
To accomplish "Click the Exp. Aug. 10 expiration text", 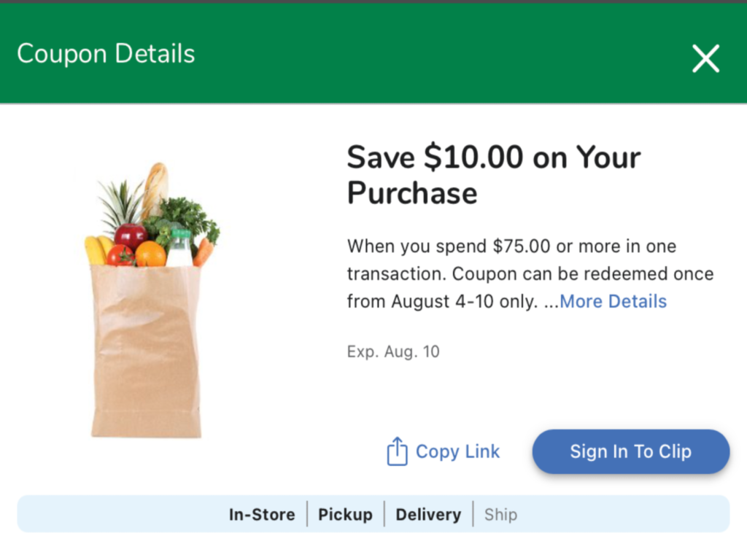I will 393,352.
